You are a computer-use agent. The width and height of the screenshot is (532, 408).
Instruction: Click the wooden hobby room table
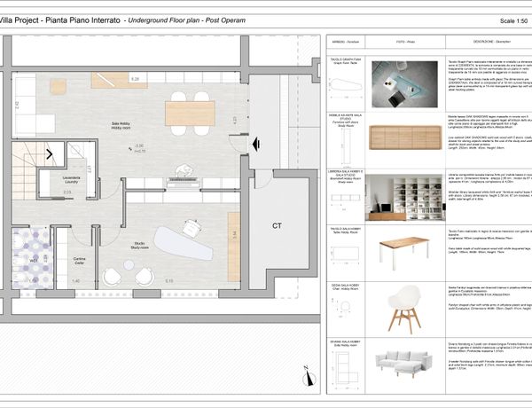189,112
